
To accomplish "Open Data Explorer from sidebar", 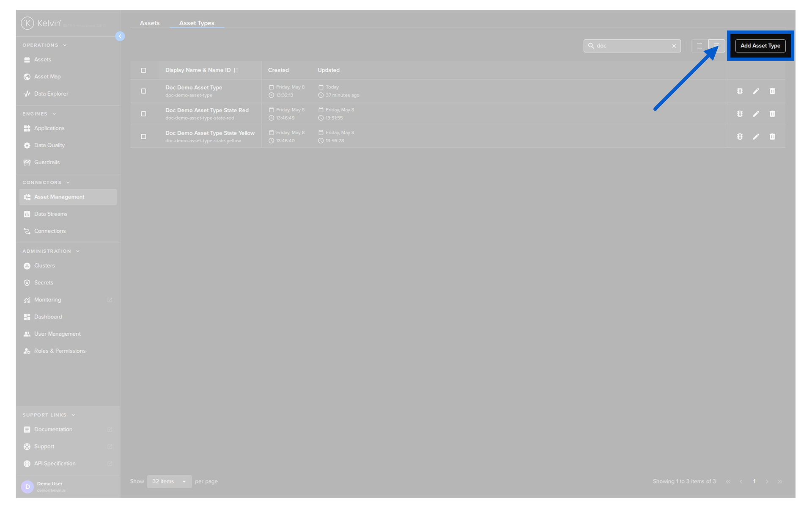I will 51,94.
